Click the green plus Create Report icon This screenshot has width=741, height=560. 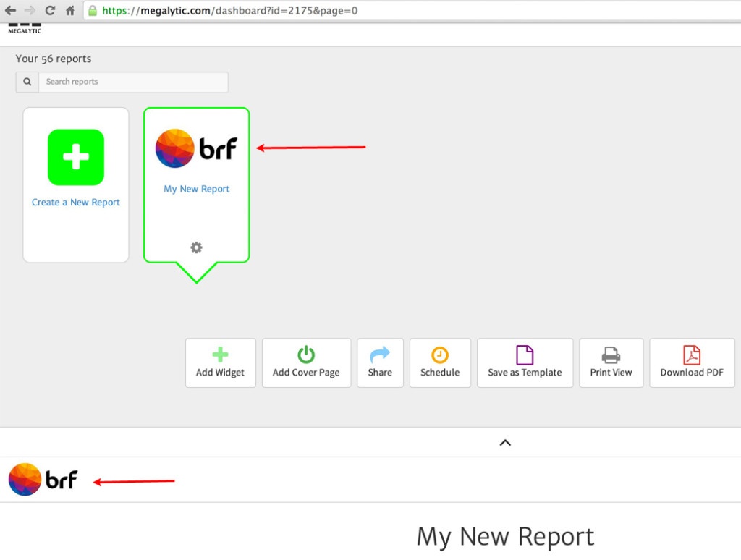click(x=76, y=157)
